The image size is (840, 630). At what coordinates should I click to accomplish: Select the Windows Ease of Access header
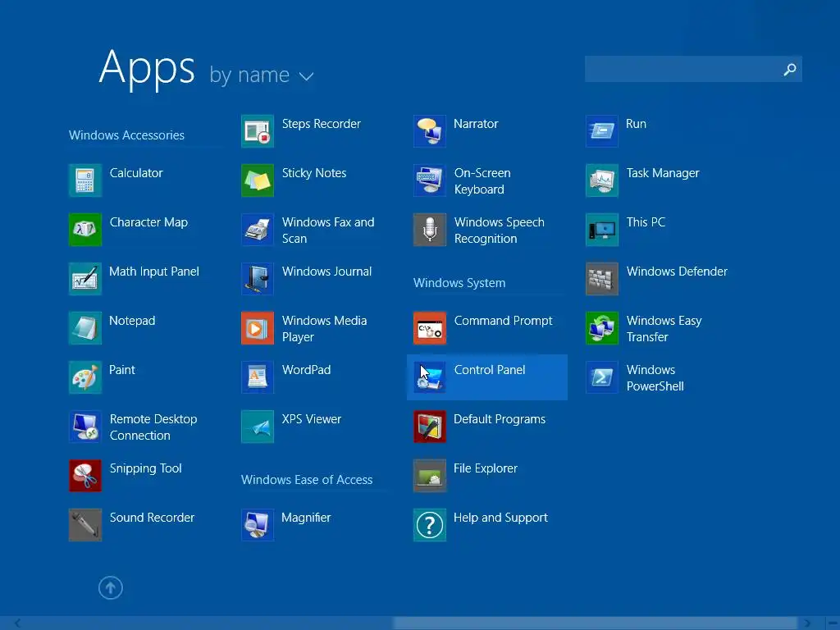(307, 479)
